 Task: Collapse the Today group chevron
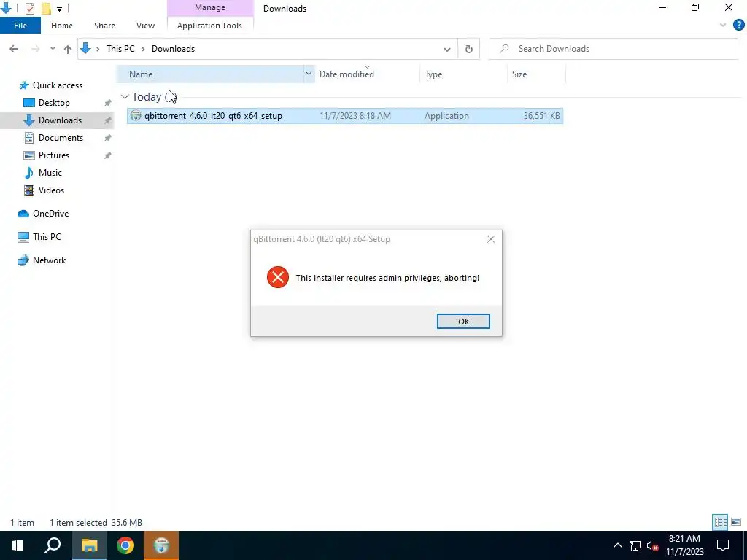(125, 97)
